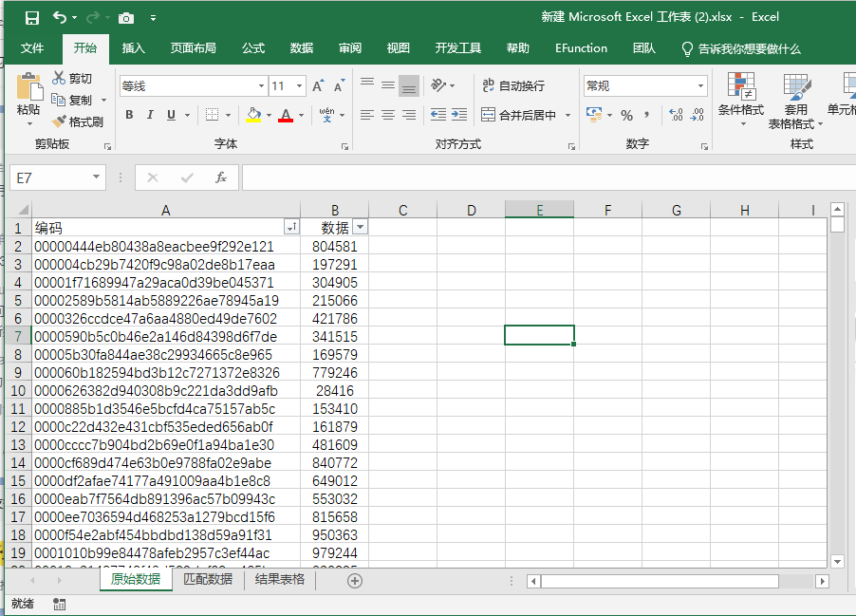Click the vertical scrollbar down arrow
Image resolution: width=856 pixels, height=616 pixels.
click(x=837, y=561)
